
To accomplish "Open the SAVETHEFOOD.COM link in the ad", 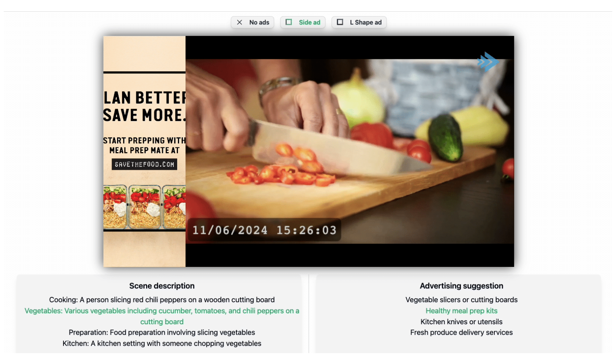I will point(145,164).
